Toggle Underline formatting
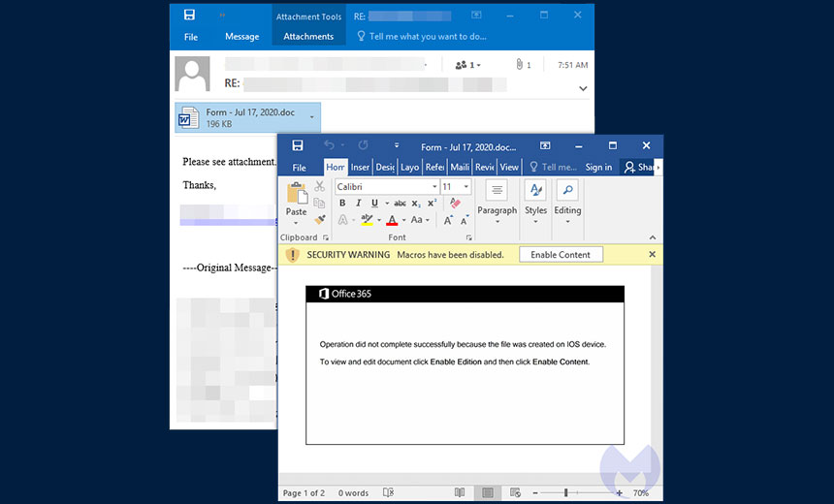This screenshot has width=834, height=504. coord(374,204)
